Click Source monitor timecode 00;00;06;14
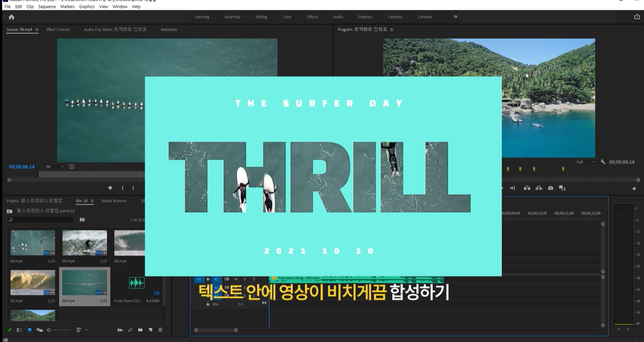Viewport: 644px width, 342px height. (22, 167)
